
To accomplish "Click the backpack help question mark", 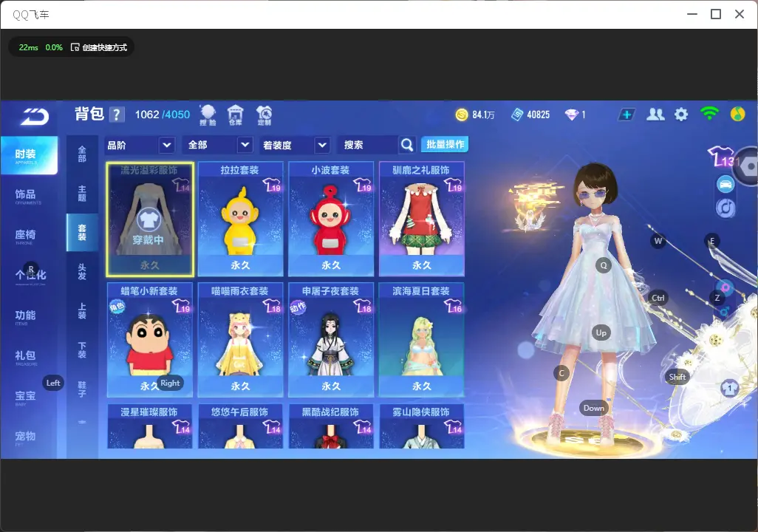I will (x=117, y=115).
